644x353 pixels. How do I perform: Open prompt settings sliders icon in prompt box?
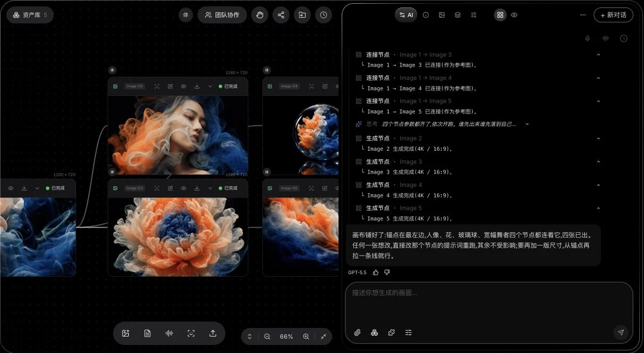409,332
